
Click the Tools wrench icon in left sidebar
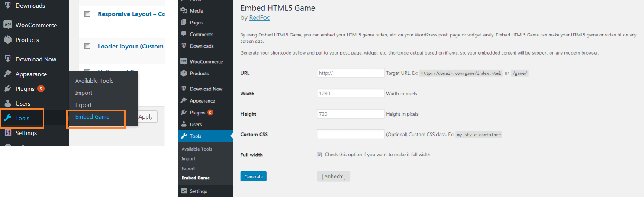click(8, 118)
